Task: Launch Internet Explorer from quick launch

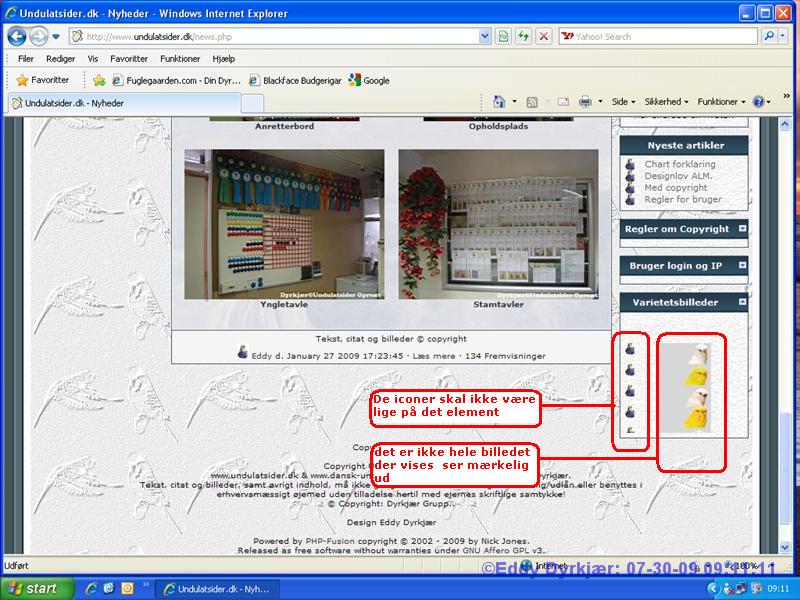Action: tap(92, 588)
